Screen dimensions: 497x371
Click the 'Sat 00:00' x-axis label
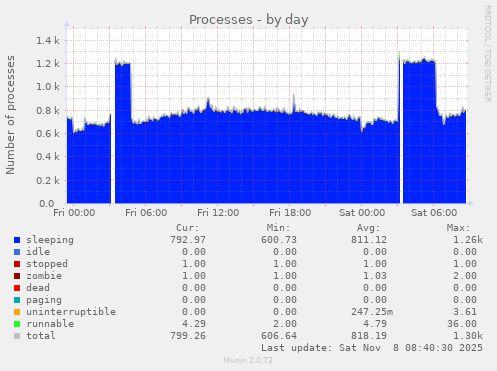[362, 213]
